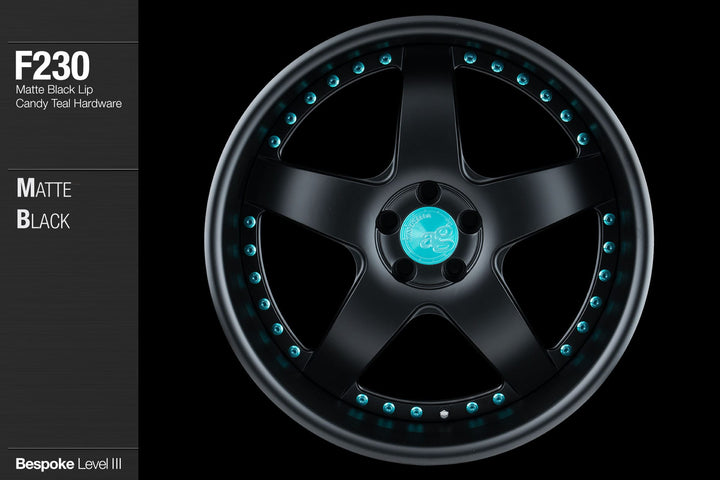Viewport: 720px width, 480px height.
Task: Click the F230 model heading
Action: pos(52,66)
